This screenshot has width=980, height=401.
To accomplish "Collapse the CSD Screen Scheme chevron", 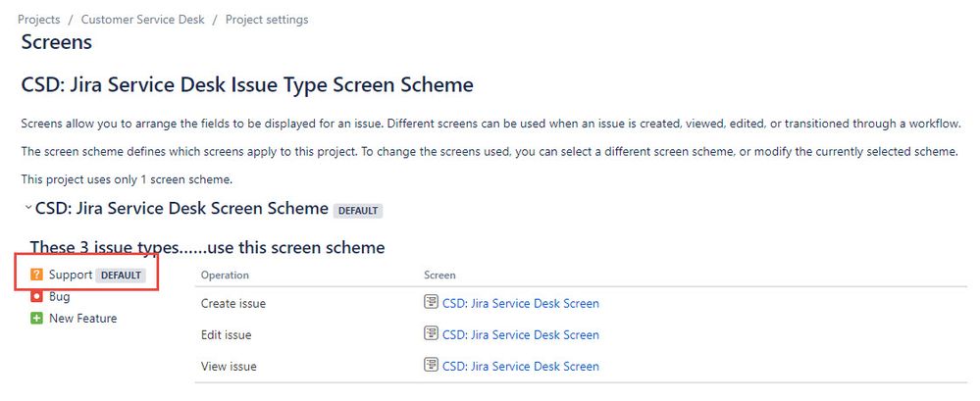I will point(27,208).
